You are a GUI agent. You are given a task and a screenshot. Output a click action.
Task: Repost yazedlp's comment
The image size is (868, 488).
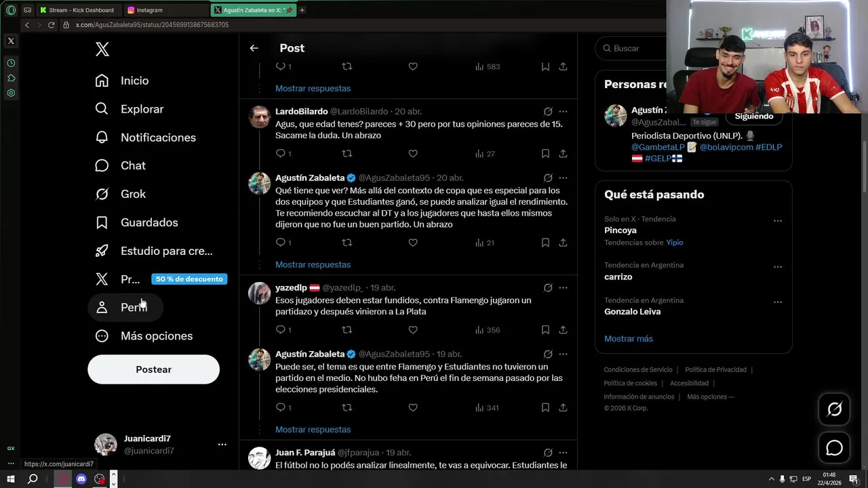pyautogui.click(x=347, y=330)
